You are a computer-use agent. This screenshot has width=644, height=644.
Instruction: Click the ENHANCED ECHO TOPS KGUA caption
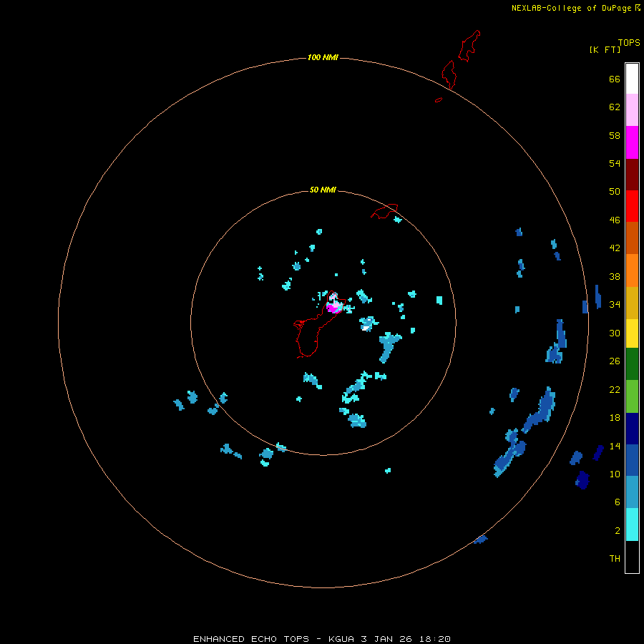coord(322,639)
